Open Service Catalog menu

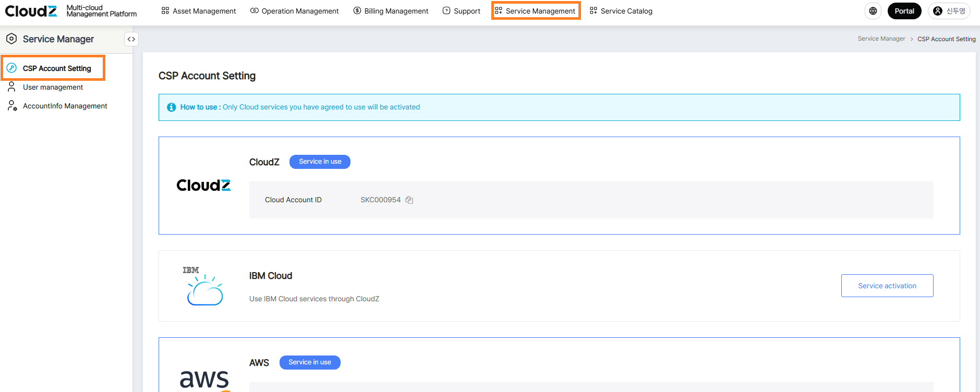coord(621,11)
